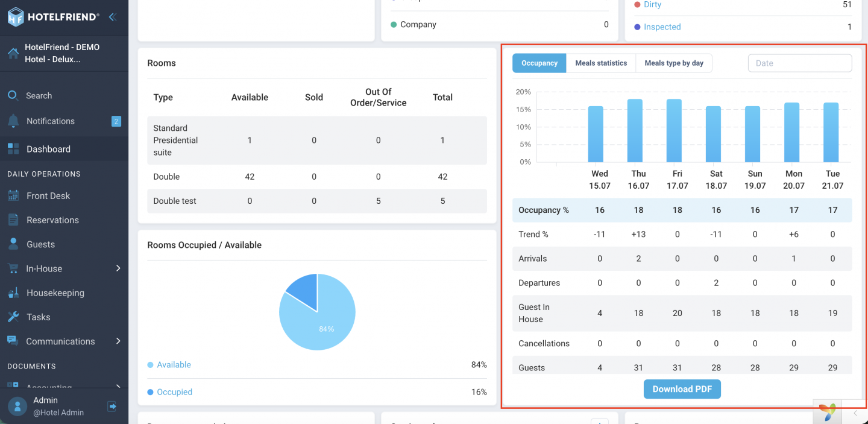
Task: Click the Mon 20.07 day label
Action: [794, 180]
